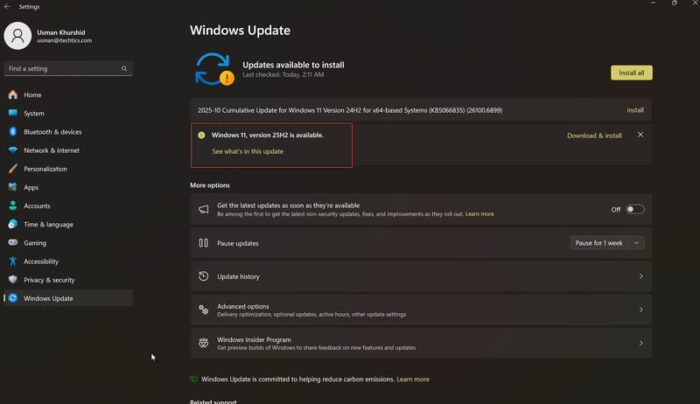Dismiss the 25H2 update notification
Screen dimensions: 700x404
(640, 134)
